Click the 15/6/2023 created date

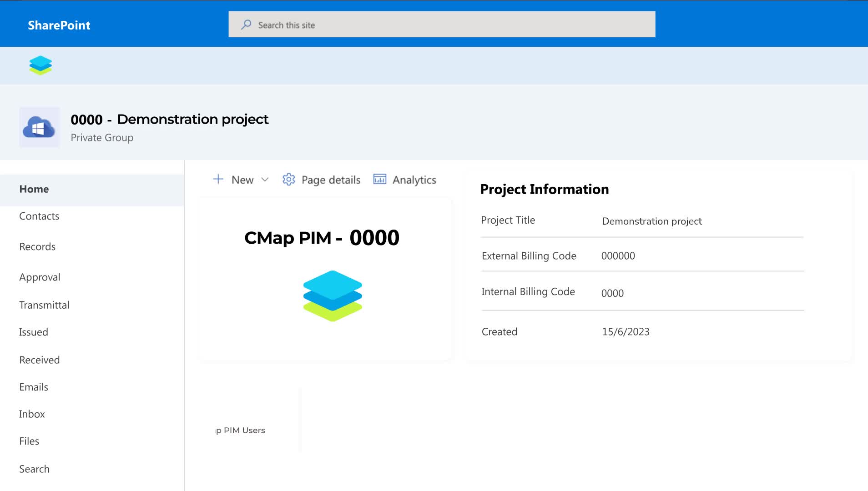pos(626,332)
